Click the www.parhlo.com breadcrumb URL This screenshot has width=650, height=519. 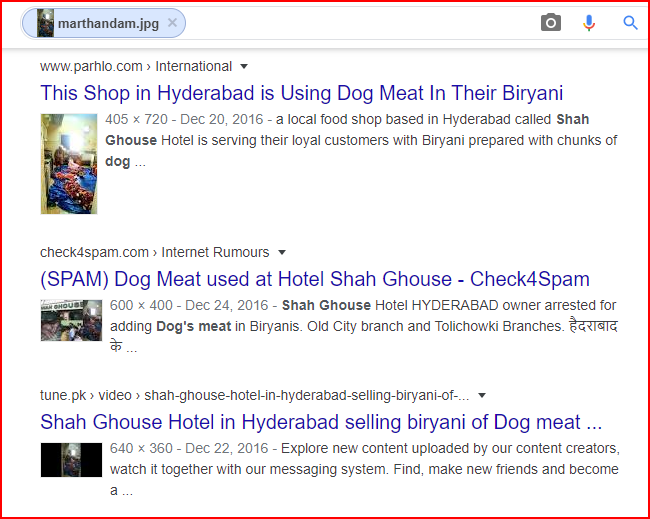91,66
